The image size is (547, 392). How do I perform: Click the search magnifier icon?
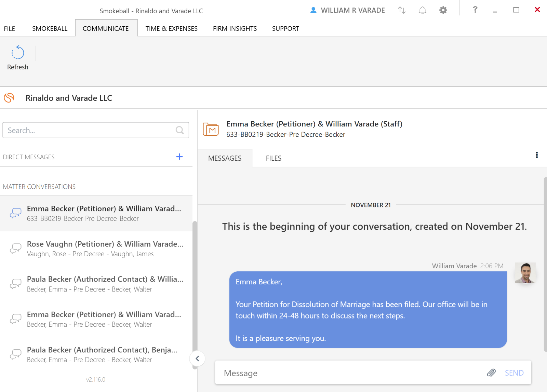coord(179,130)
